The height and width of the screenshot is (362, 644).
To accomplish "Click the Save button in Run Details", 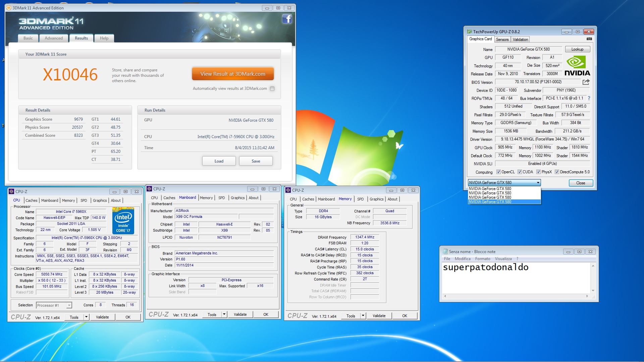I will coord(256,161).
